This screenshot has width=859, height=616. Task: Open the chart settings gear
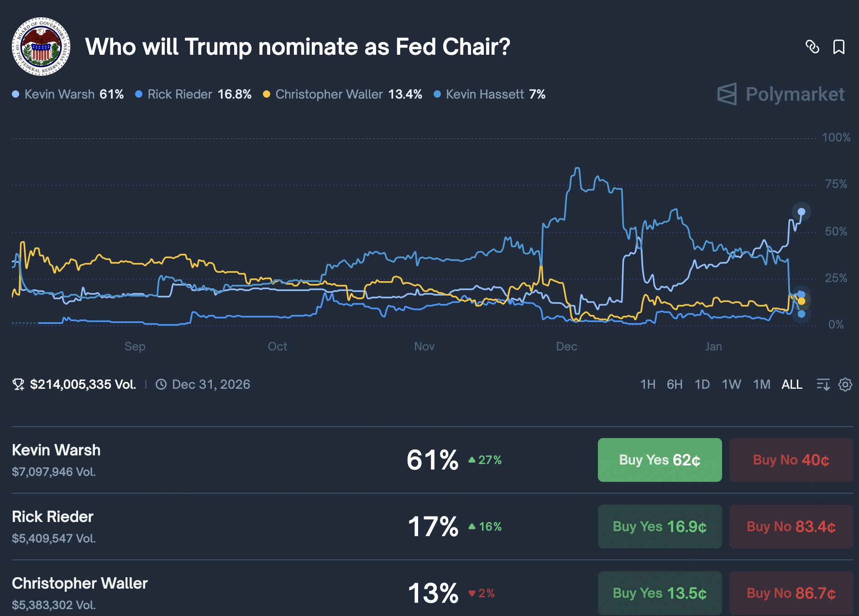[845, 385]
